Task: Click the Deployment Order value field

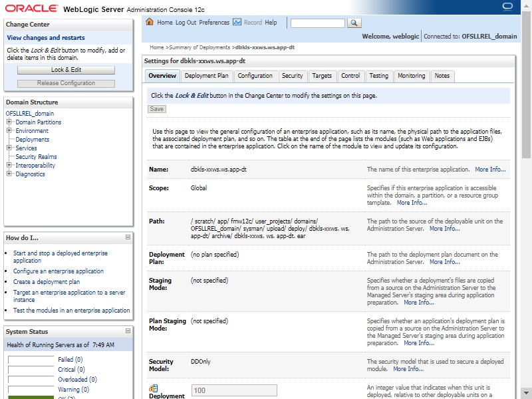Action: tap(234, 390)
